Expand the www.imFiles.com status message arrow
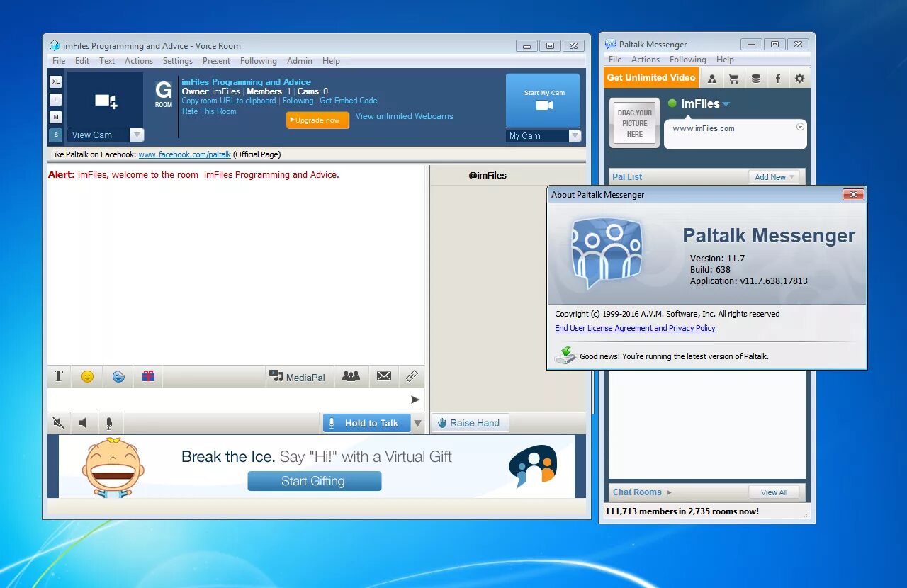Image resolution: width=907 pixels, height=588 pixels. [x=800, y=128]
